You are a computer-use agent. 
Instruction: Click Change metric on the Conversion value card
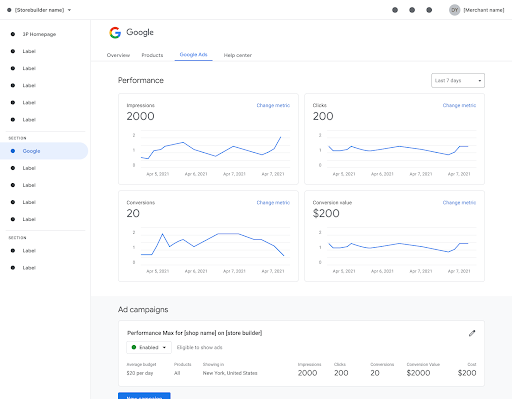(459, 203)
